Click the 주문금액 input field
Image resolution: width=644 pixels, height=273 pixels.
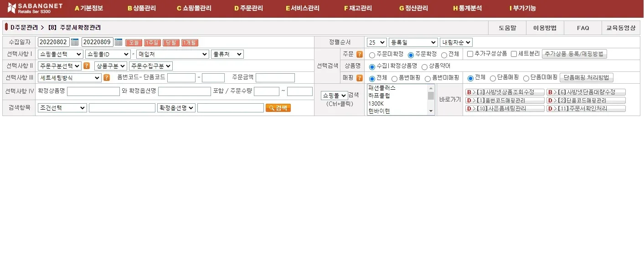[x=275, y=78]
